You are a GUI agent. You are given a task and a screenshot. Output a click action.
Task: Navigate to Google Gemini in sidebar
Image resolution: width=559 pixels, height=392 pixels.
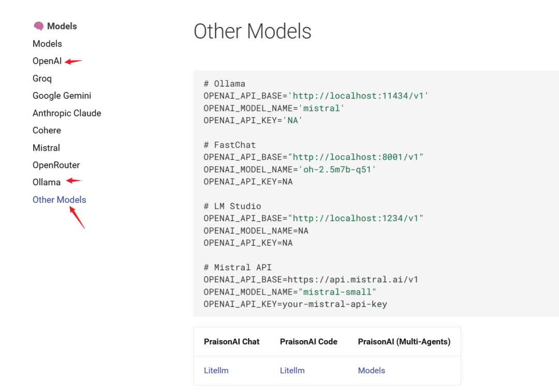click(62, 96)
